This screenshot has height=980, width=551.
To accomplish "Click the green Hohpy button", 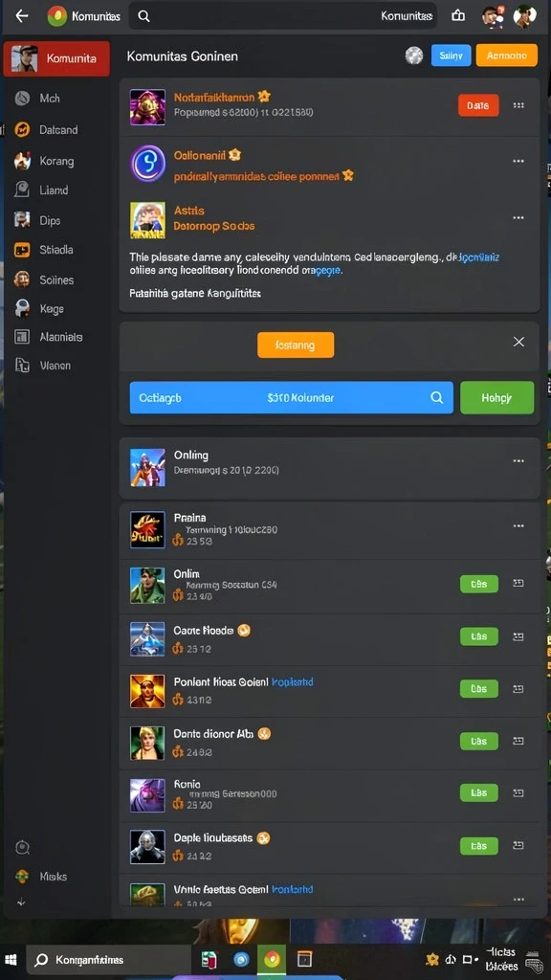I will (x=496, y=397).
